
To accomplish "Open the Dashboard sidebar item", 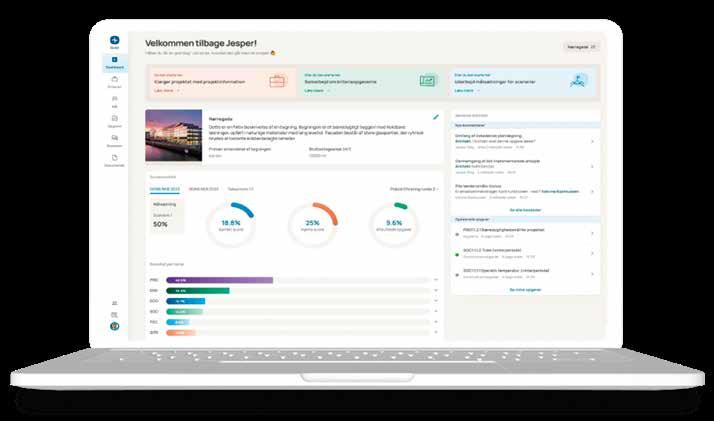I will pos(115,63).
